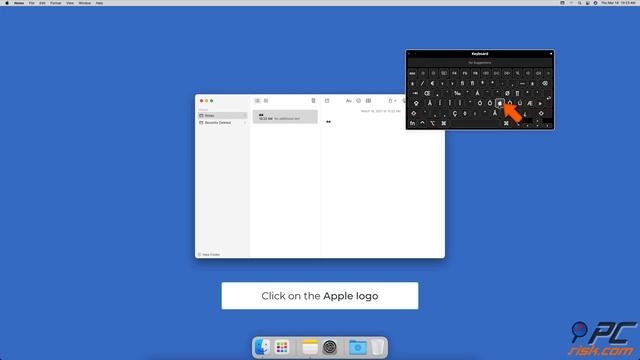
Task: Open the Help menu
Action: (99, 3)
